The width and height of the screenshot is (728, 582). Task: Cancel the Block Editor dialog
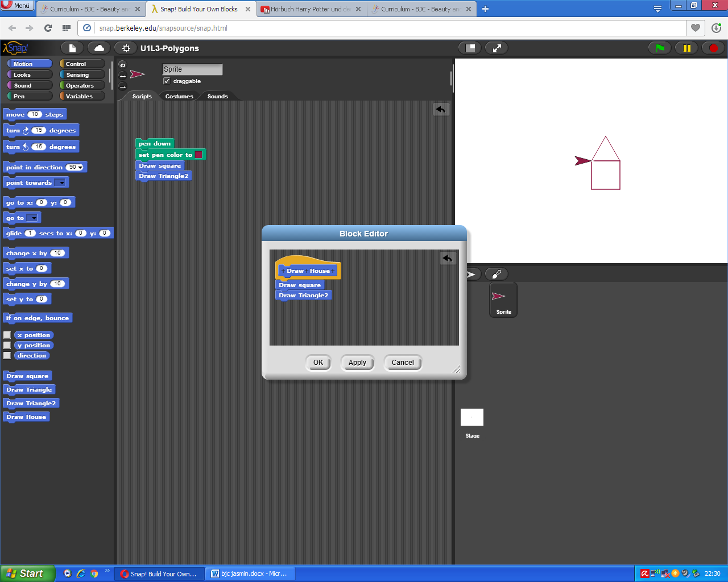(403, 363)
